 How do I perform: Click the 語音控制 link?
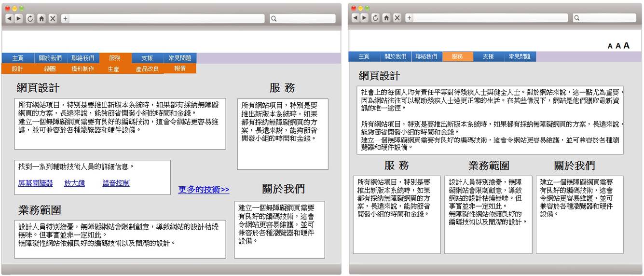tap(116, 183)
